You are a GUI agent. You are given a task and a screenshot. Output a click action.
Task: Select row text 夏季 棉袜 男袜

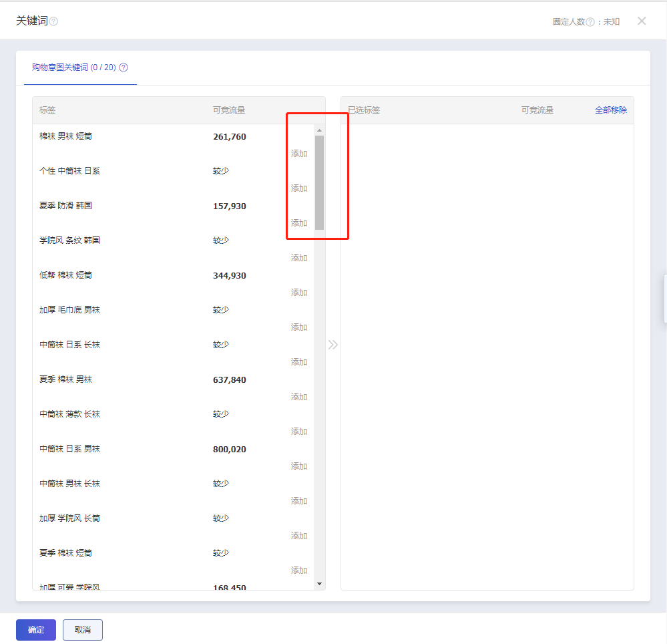[x=65, y=379]
